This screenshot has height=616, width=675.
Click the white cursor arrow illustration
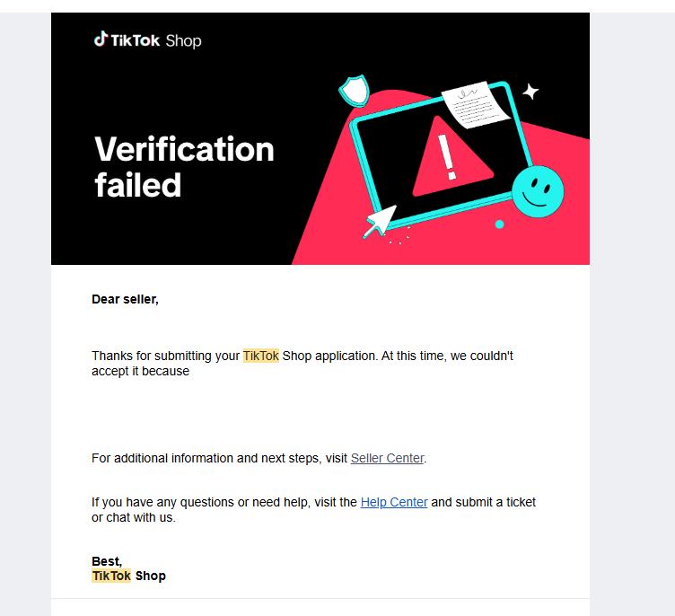click(379, 220)
